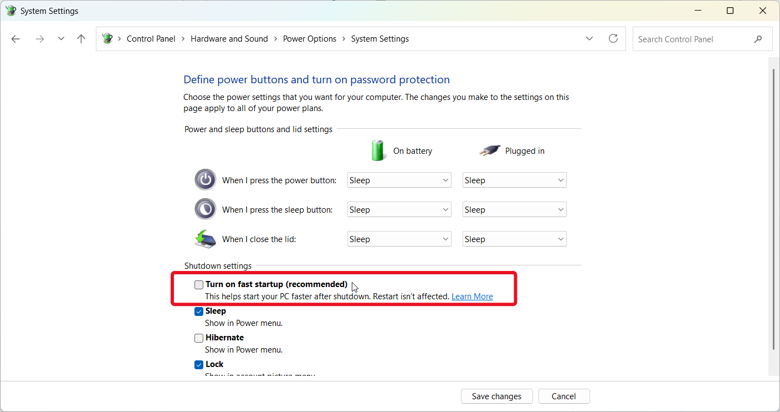This screenshot has height=412, width=780.
Task: Check the Hibernate checkbox
Action: [198, 338]
